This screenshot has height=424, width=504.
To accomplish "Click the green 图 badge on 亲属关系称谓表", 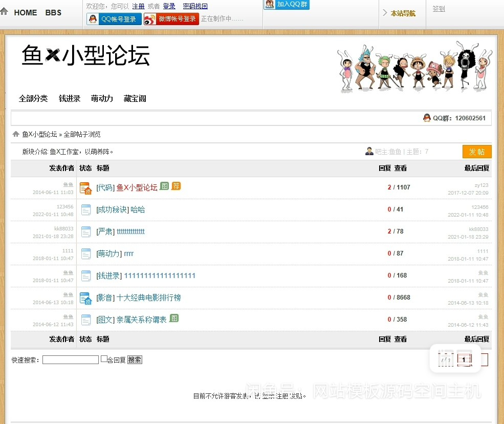I will (174, 318).
